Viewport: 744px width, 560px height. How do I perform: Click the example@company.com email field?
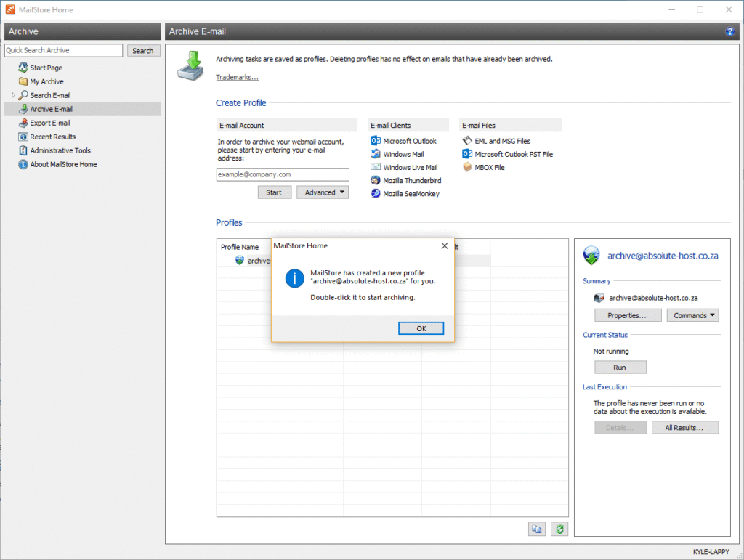tap(283, 174)
